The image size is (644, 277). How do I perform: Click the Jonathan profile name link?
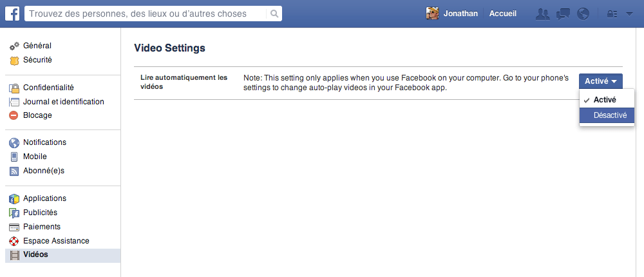(460, 14)
